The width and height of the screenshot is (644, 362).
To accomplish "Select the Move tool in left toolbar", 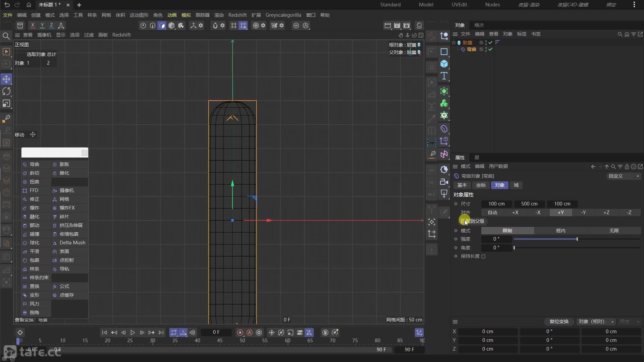I will (6, 79).
